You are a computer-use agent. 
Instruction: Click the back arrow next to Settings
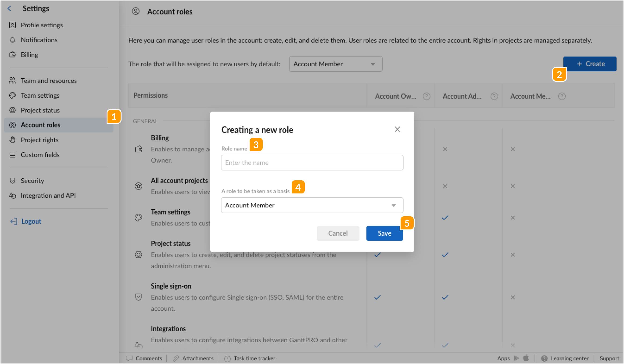click(x=9, y=8)
